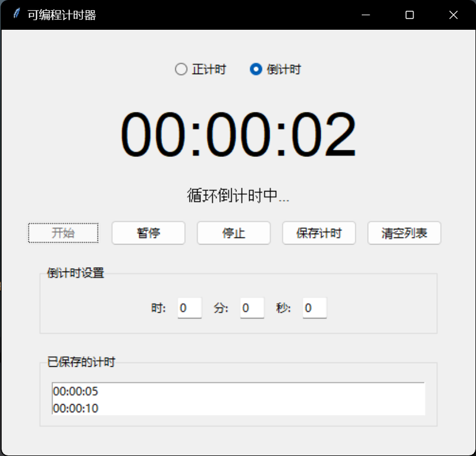Stop the timer with 停止
The image size is (476, 456).
[234, 233]
